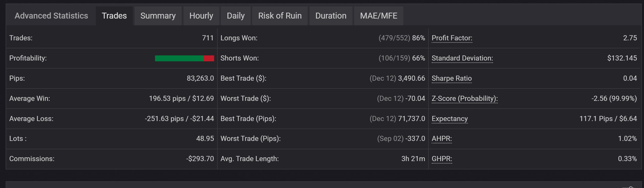Image resolution: width=644 pixels, height=188 pixels.
Task: Click the Profit Factor term link
Action: 452,38
